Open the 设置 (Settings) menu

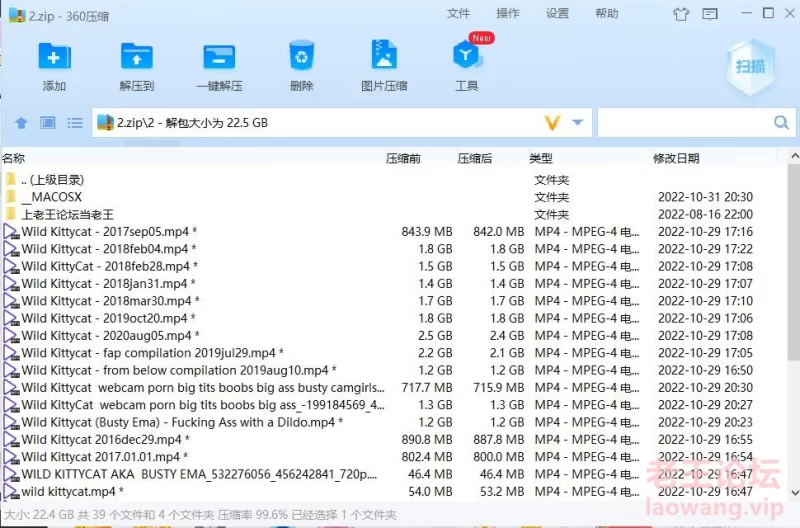point(557,14)
